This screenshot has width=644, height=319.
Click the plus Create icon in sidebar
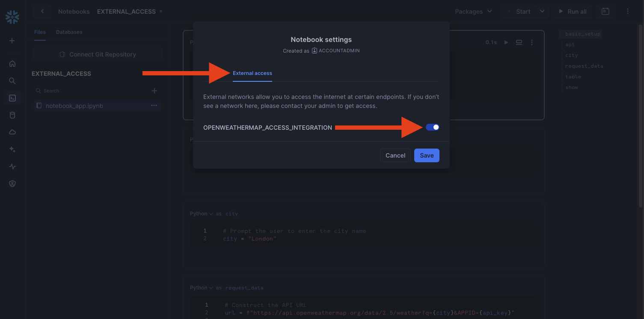[12, 41]
